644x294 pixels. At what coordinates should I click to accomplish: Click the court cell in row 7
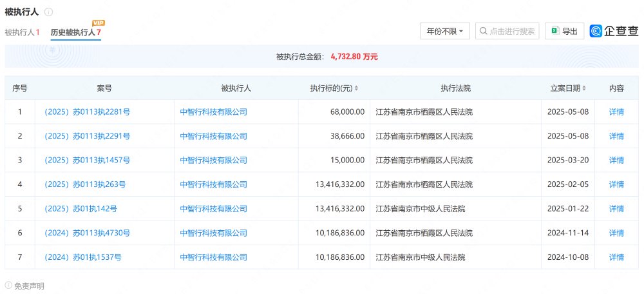(x=455, y=257)
